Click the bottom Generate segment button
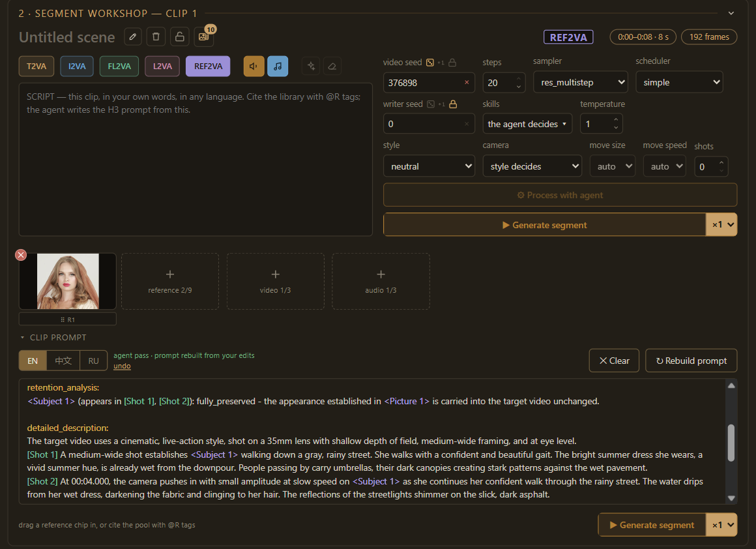Image resolution: width=756 pixels, height=549 pixels. [x=652, y=525]
